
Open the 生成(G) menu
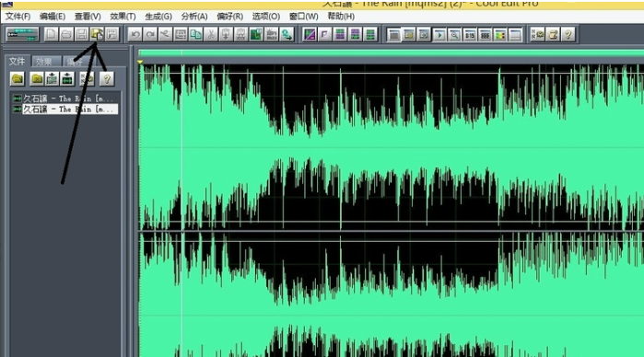click(158, 17)
